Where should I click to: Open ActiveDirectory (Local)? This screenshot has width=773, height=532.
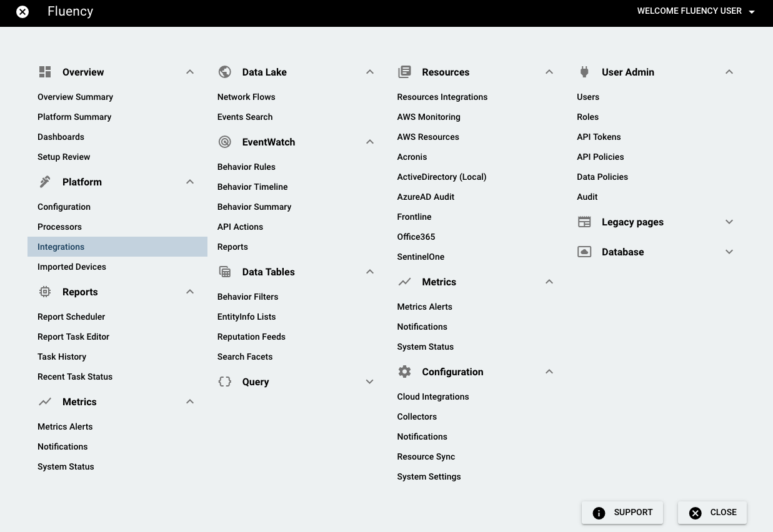point(442,177)
